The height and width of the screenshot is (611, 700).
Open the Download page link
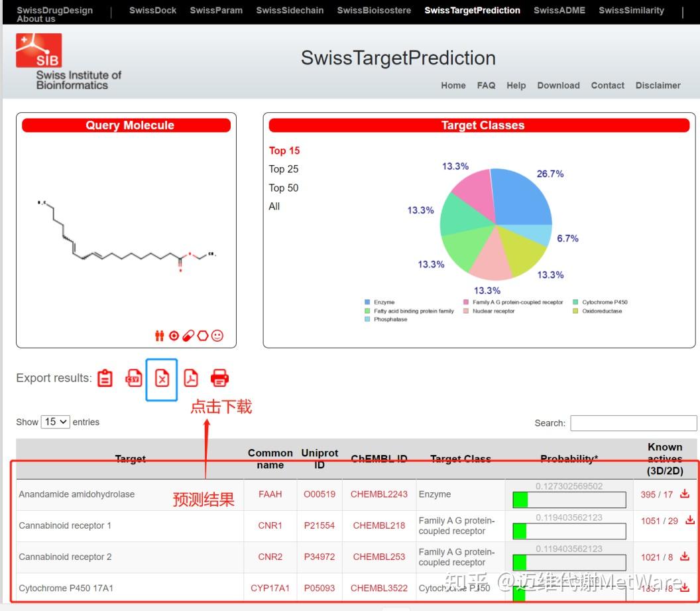point(559,86)
